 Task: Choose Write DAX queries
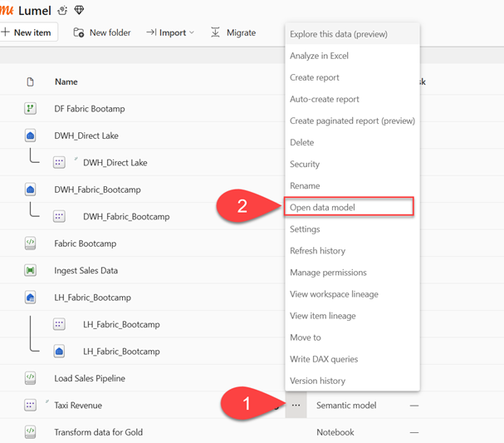point(352,359)
